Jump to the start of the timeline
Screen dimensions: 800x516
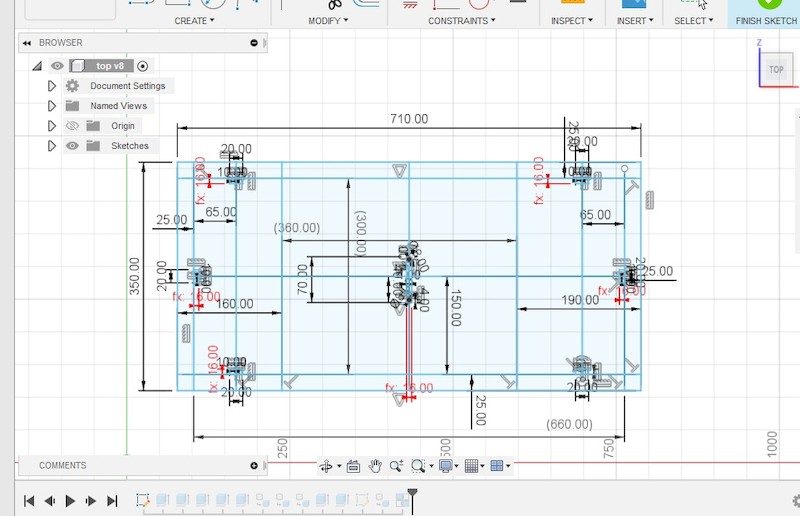click(29, 501)
